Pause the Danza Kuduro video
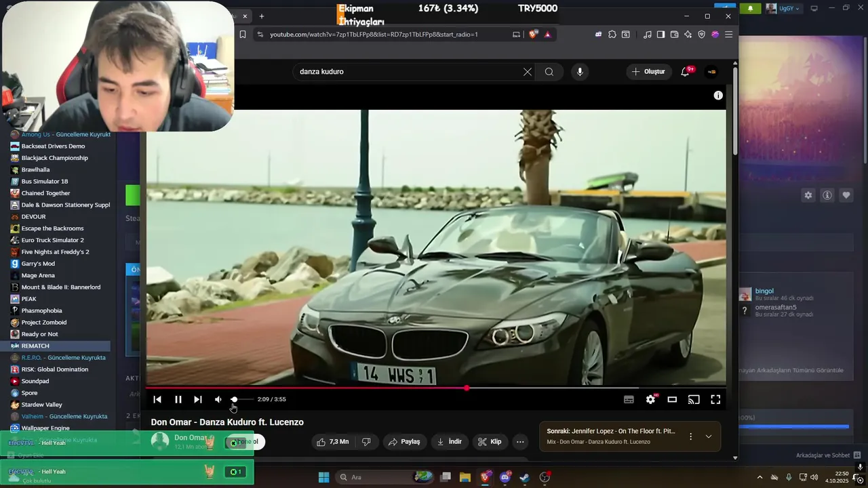The height and width of the screenshot is (488, 868). pos(178,399)
